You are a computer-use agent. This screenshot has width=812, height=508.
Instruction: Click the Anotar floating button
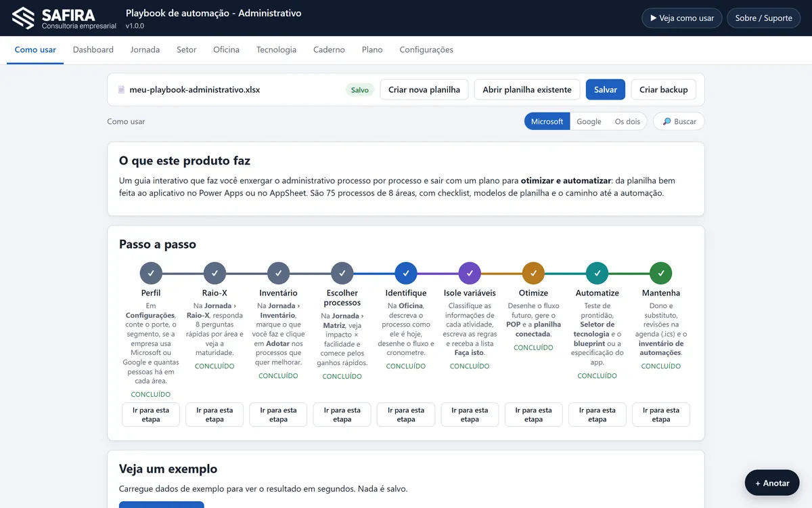(772, 483)
